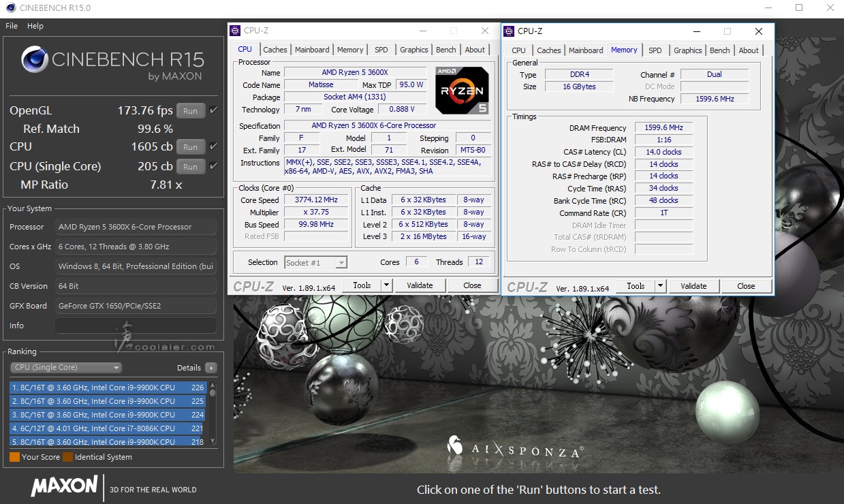
Task: Click the CPU-Z icon in the processor window title bar
Action: (x=235, y=31)
